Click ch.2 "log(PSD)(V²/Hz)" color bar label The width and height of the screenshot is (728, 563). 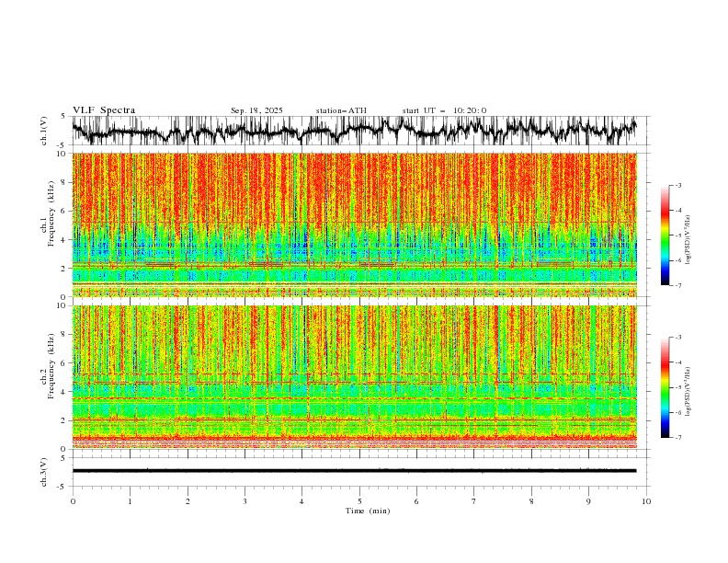[x=688, y=391]
